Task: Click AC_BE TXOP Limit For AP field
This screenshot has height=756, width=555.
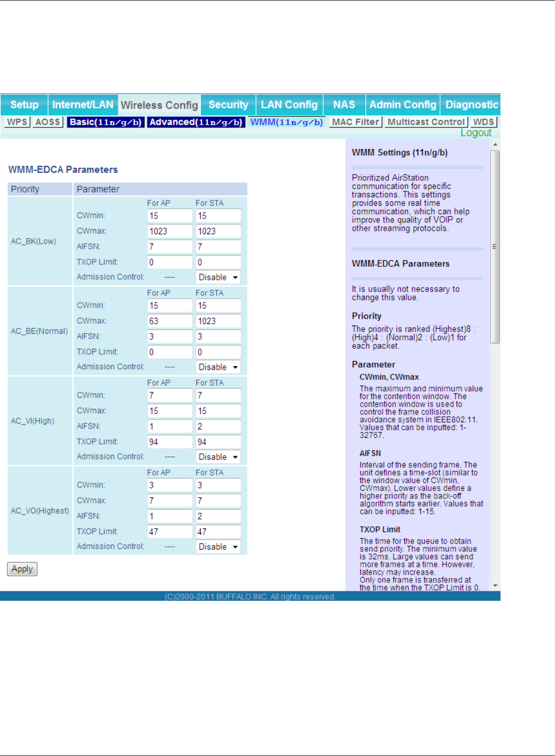Action: [x=170, y=352]
